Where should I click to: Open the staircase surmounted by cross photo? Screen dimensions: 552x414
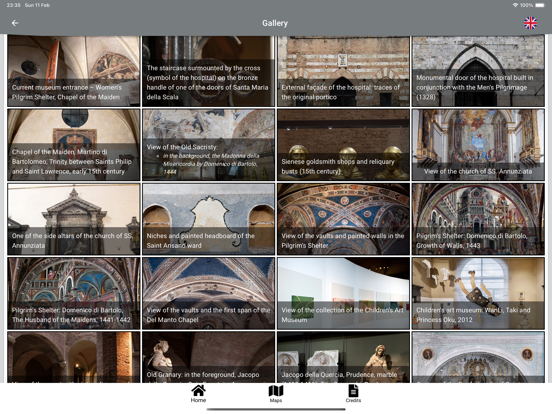coord(208,71)
